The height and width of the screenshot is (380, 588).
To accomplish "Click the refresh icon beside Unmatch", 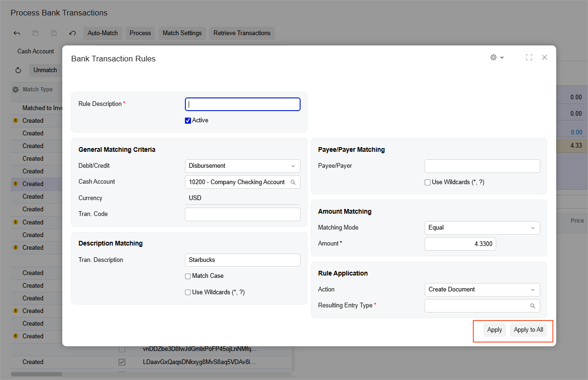I will [18, 70].
